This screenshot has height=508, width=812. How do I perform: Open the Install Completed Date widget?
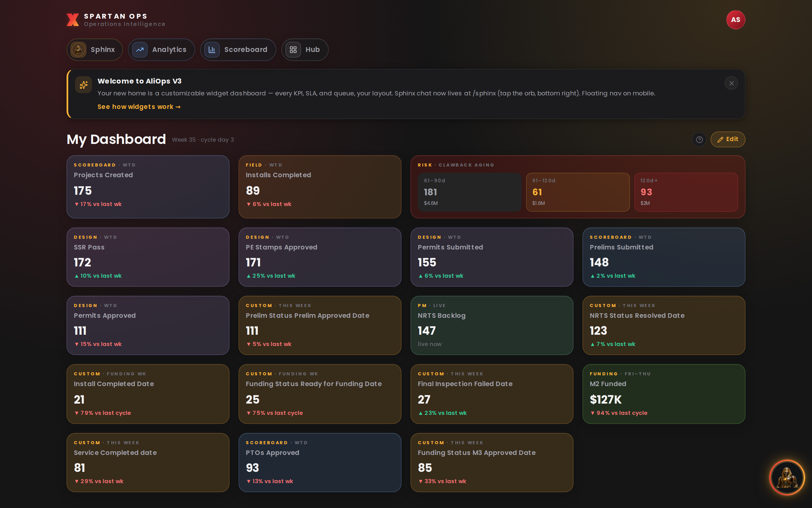[x=148, y=394]
